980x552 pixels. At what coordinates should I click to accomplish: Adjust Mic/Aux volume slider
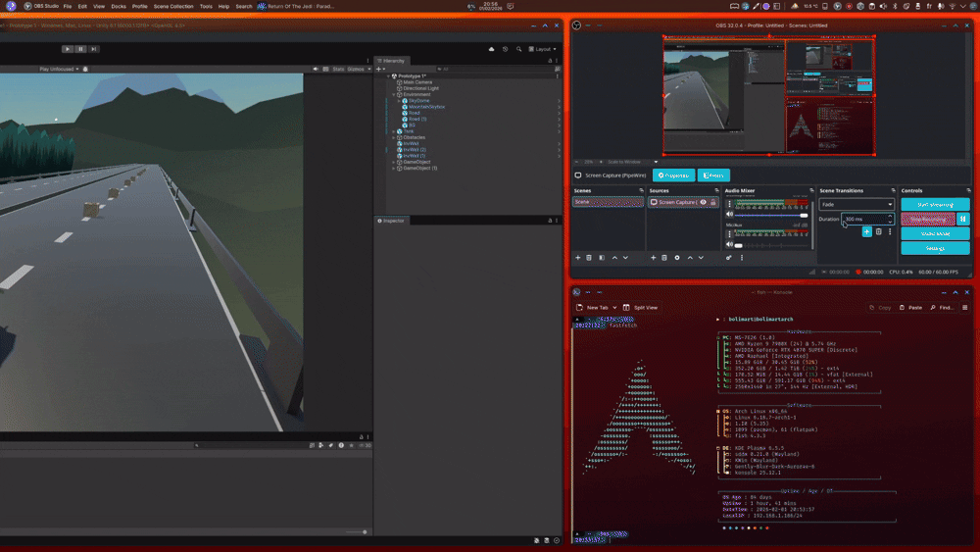[x=772, y=245]
